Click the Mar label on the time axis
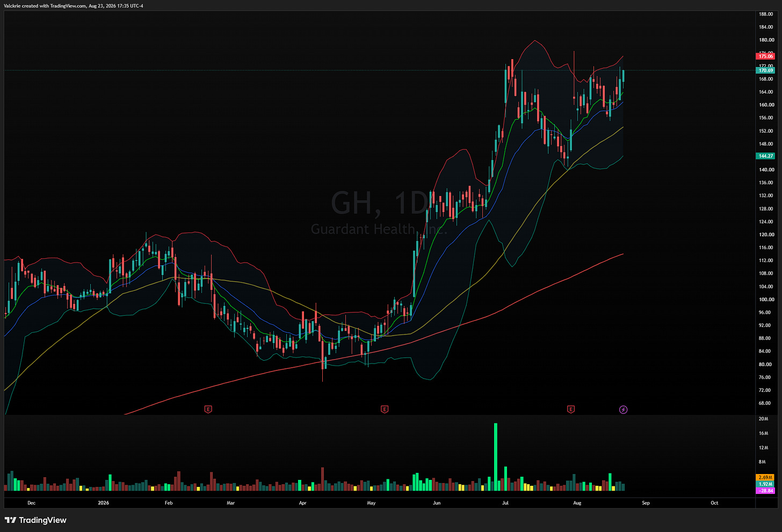This screenshot has width=782, height=532. [x=231, y=503]
